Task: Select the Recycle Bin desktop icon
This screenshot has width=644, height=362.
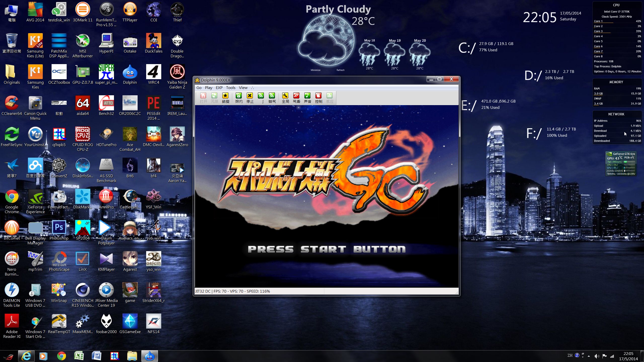Action: pos(12,43)
